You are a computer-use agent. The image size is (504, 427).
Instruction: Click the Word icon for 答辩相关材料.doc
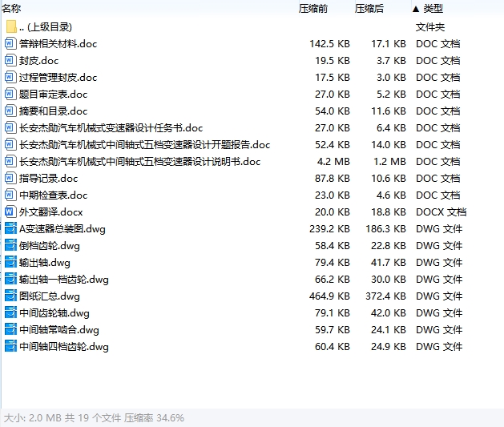tap(10, 43)
